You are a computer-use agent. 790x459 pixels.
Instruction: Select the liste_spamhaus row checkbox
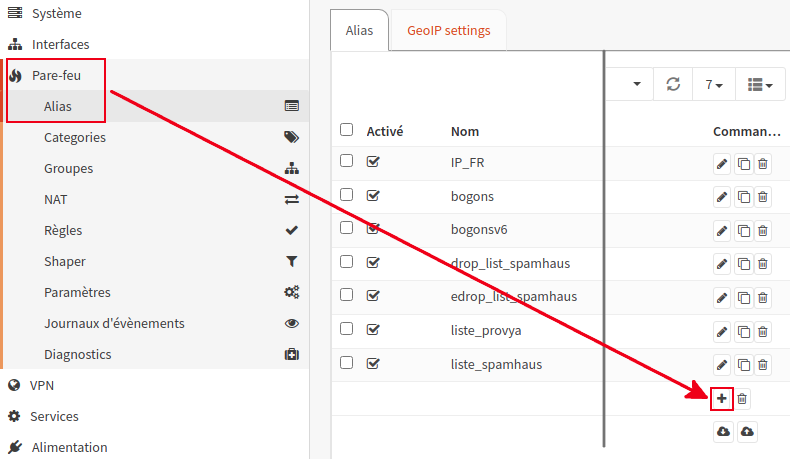coord(347,362)
